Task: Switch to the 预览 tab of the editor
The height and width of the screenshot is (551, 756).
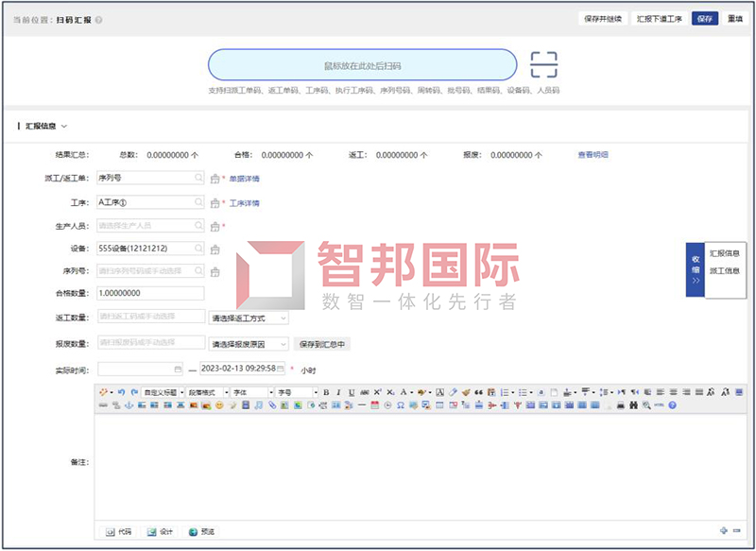Action: pos(202,531)
